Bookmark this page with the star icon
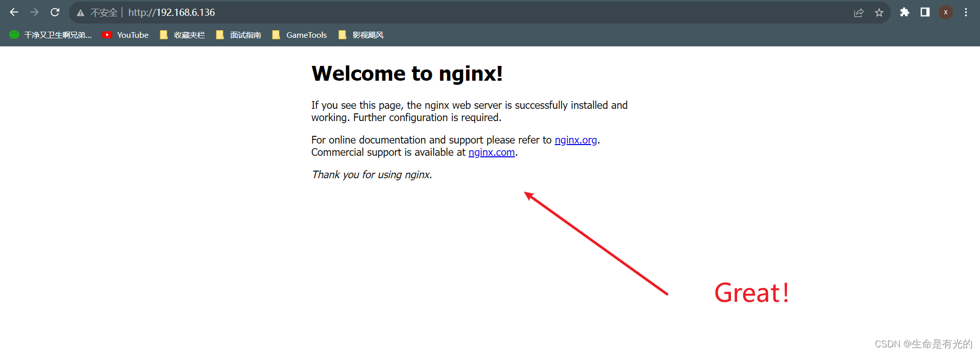 coord(879,13)
